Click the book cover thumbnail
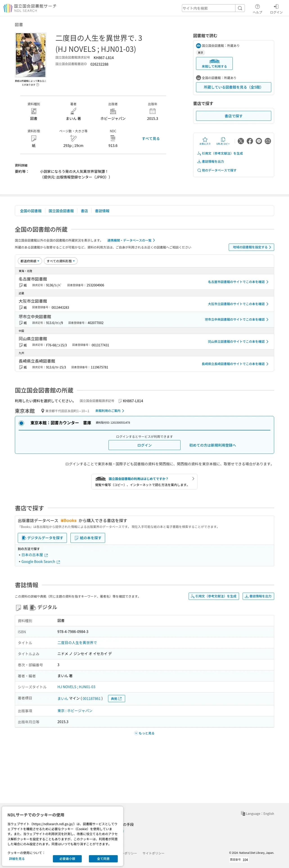The height and width of the screenshot is (868, 289). point(30,55)
